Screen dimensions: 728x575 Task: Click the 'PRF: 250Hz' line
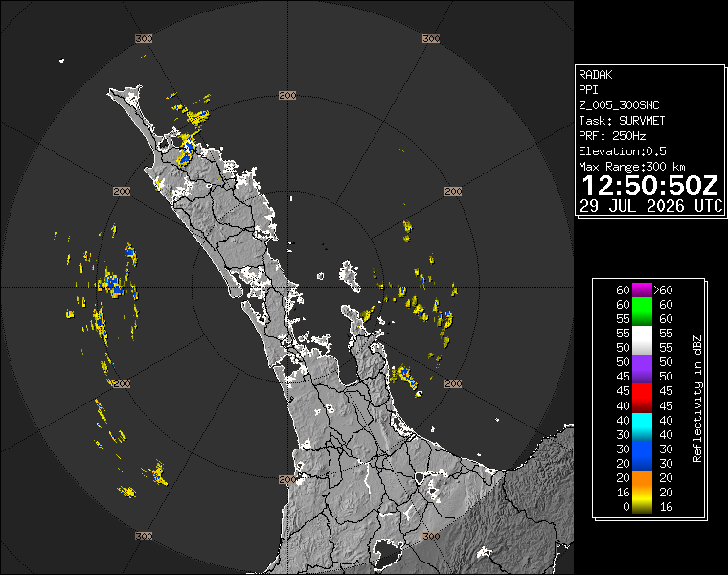coord(612,136)
